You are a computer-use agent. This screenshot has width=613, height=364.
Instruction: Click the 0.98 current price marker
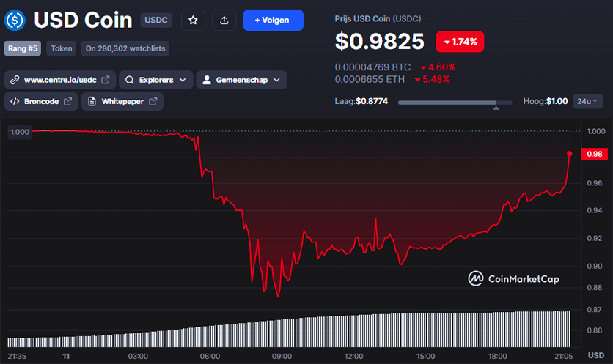pyautogui.click(x=595, y=154)
